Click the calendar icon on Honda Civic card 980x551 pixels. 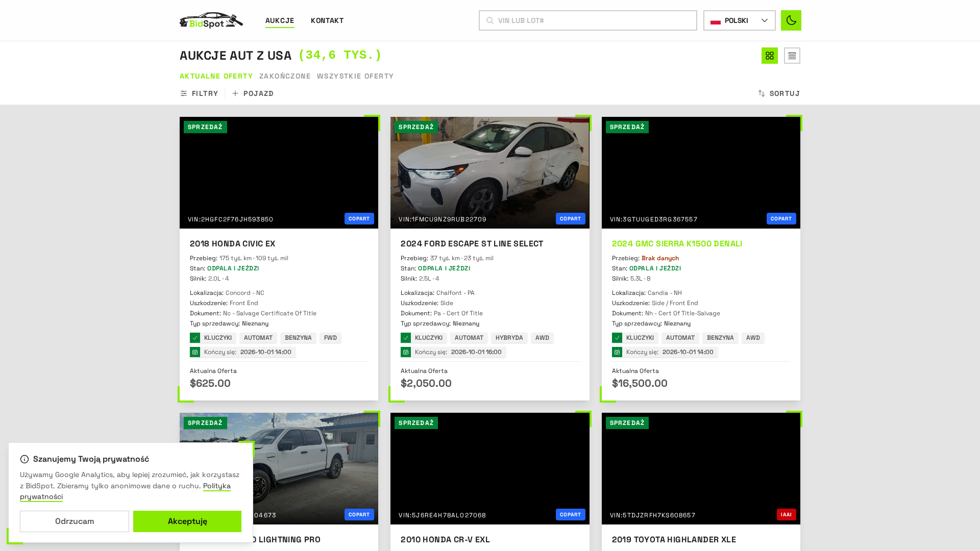[x=195, y=352]
